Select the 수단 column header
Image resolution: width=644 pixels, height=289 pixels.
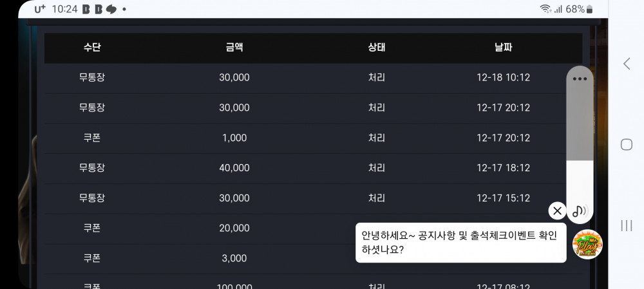92,47
